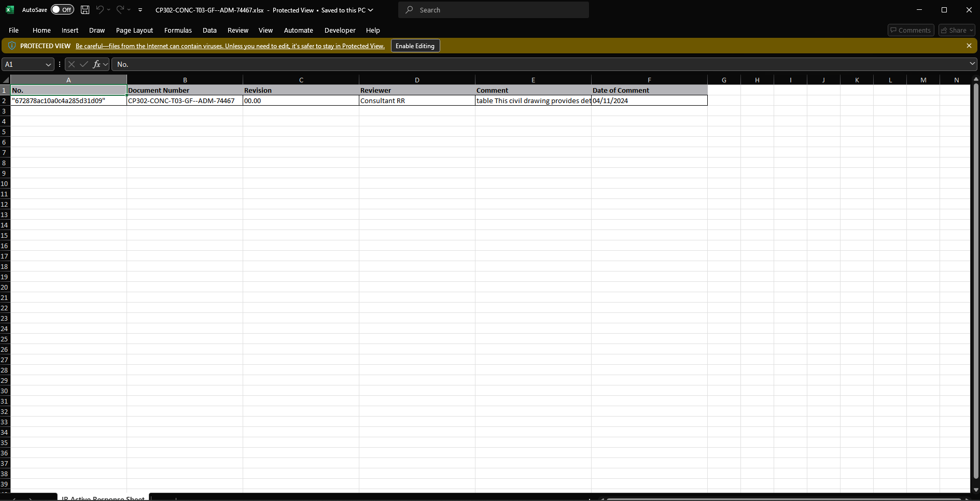Screen dimensions: 980x501
Task: Select cell with Consultant RR
Action: (x=416, y=101)
